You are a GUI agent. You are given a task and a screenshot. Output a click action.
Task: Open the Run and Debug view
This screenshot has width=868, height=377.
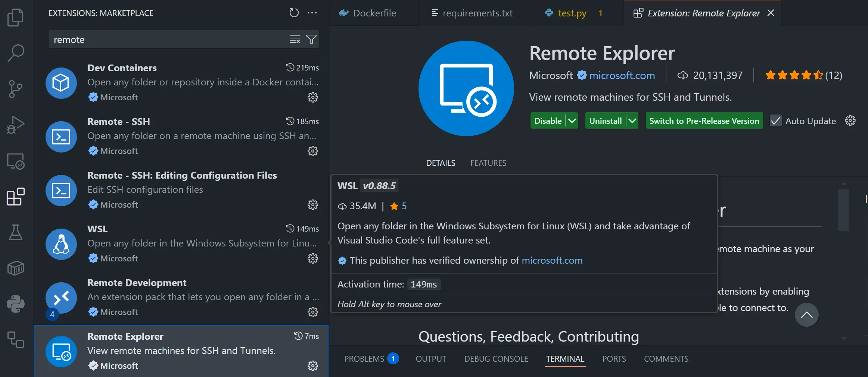[x=16, y=125]
